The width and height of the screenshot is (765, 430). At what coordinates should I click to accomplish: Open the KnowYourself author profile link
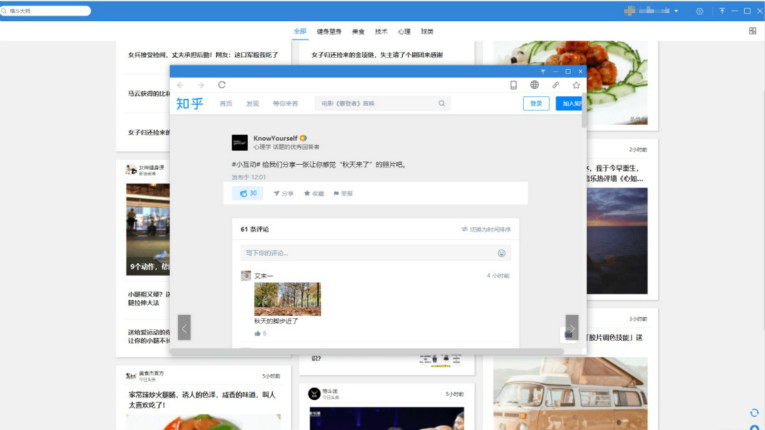coord(275,138)
